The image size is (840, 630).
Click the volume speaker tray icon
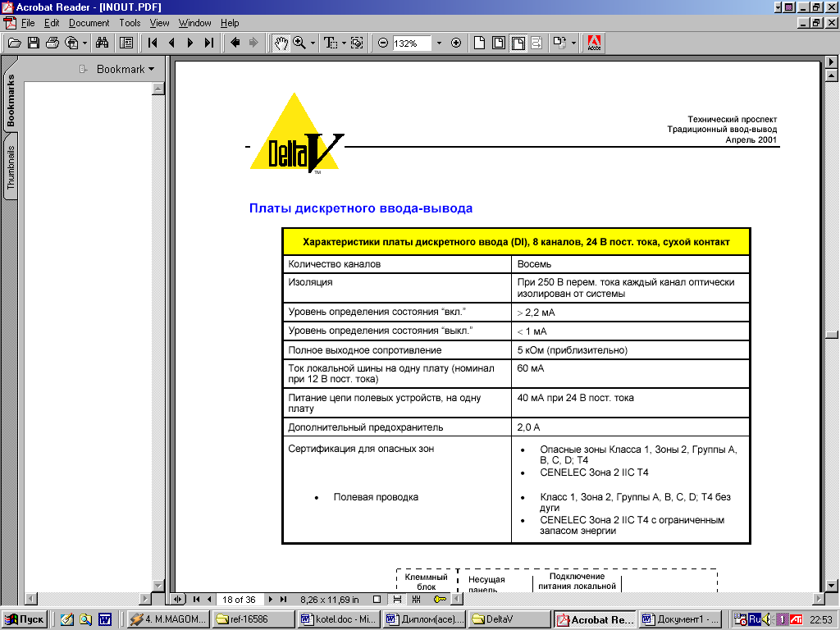click(767, 619)
